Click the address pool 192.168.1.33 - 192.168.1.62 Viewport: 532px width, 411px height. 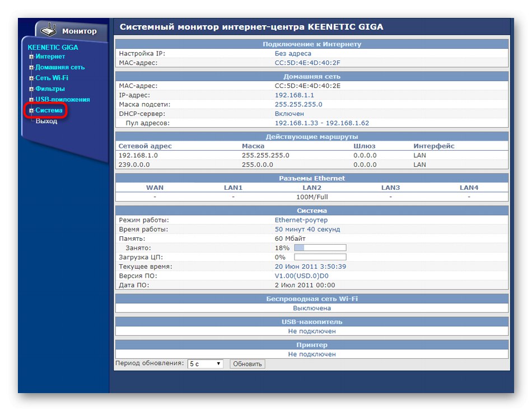coord(321,123)
